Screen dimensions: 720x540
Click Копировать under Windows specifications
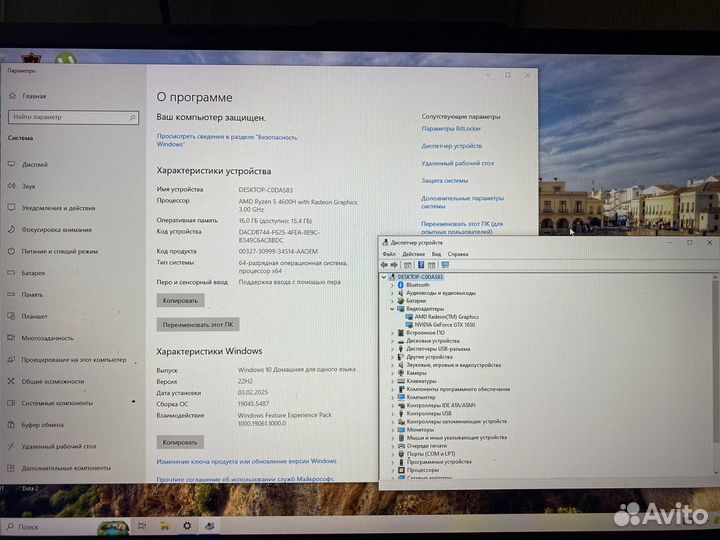pos(180,442)
